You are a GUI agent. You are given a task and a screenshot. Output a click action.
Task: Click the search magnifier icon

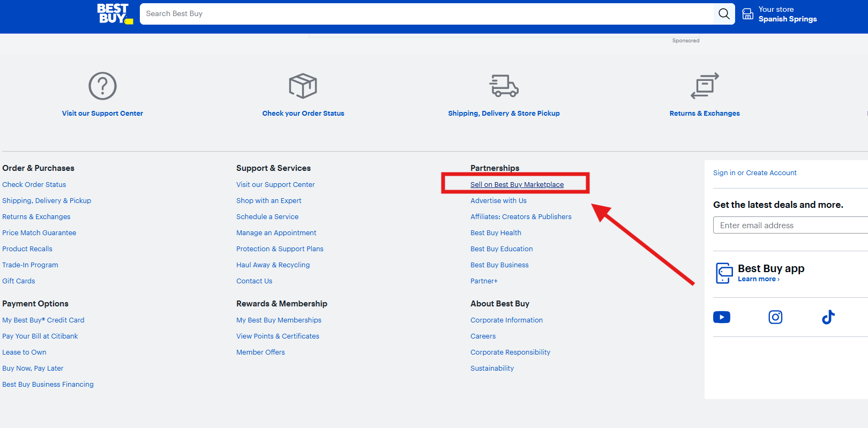[x=724, y=14]
